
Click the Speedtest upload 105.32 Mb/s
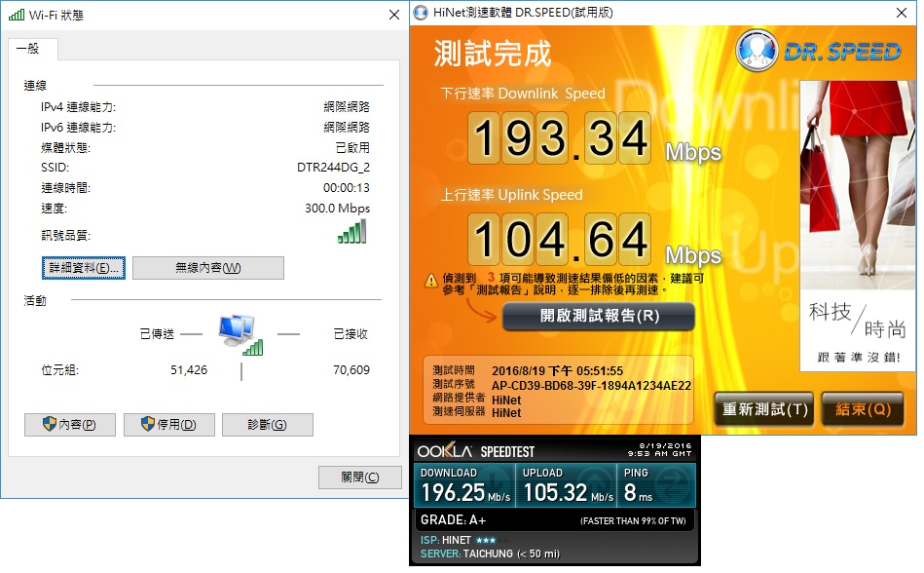pyautogui.click(x=568, y=492)
